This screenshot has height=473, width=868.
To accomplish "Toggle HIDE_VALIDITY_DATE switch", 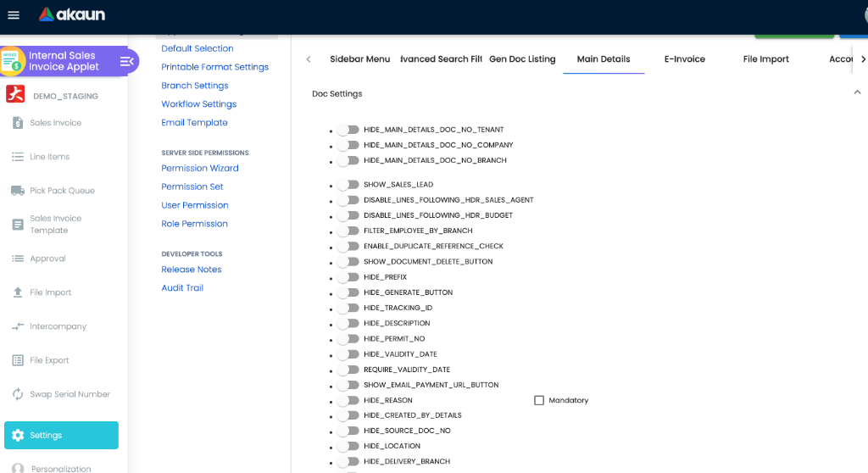I will click(348, 354).
